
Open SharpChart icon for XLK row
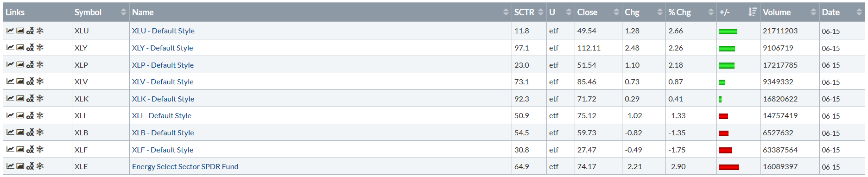click(10, 98)
